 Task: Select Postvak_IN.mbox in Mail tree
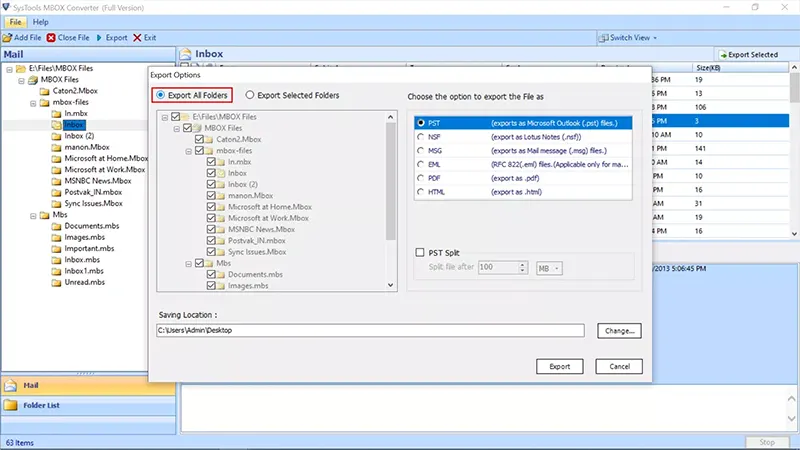click(93, 192)
